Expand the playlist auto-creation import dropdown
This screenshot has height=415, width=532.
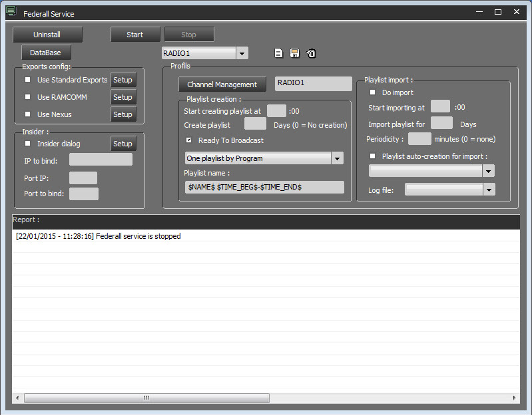[x=489, y=172]
